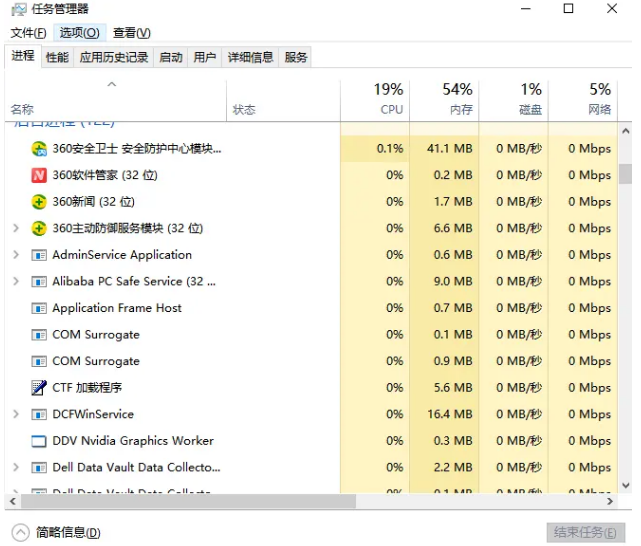Expand the DCFWinService process group
This screenshot has height=546, width=641.
tap(16, 414)
